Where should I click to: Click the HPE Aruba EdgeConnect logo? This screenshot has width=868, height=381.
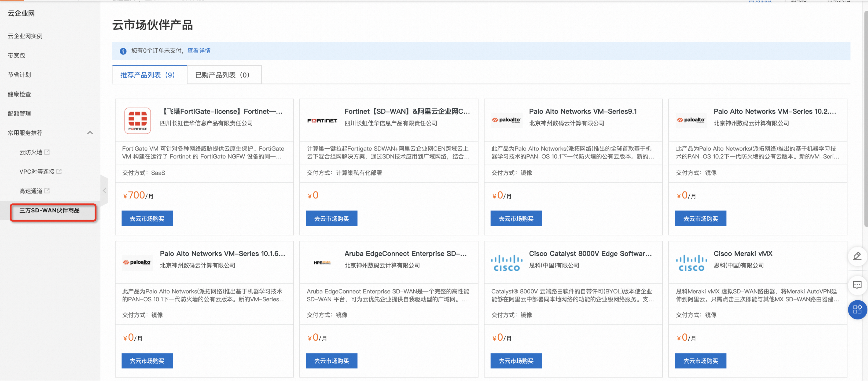tap(322, 263)
